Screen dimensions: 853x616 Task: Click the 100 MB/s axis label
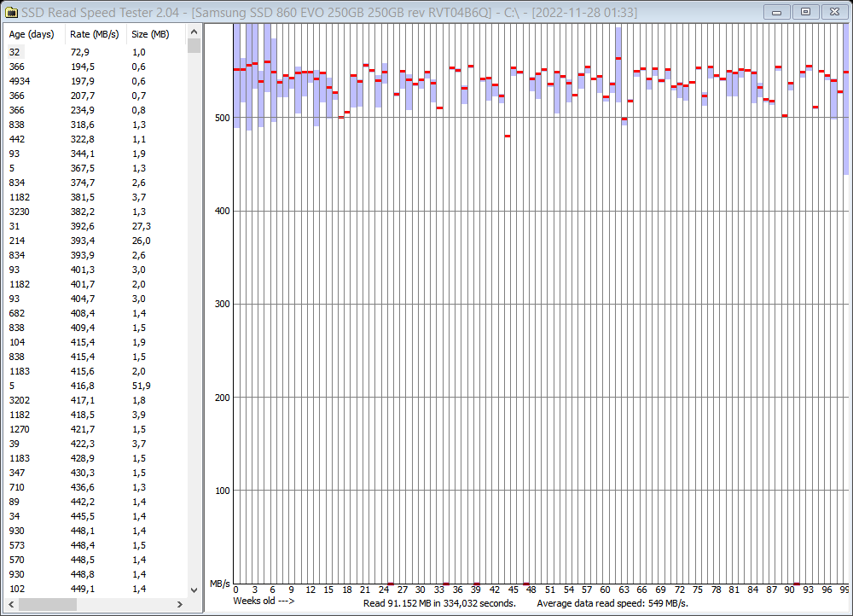(222, 491)
